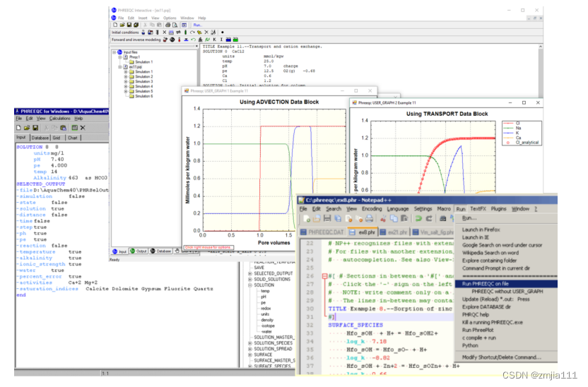Collapse the ex11.pqi tree node
This screenshot has height=387, width=588.
[121, 66]
